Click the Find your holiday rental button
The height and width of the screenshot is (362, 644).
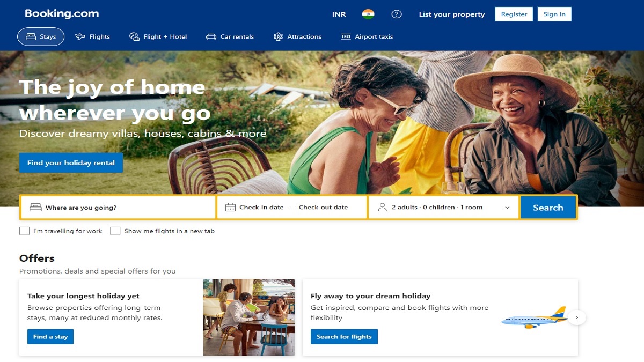(71, 163)
